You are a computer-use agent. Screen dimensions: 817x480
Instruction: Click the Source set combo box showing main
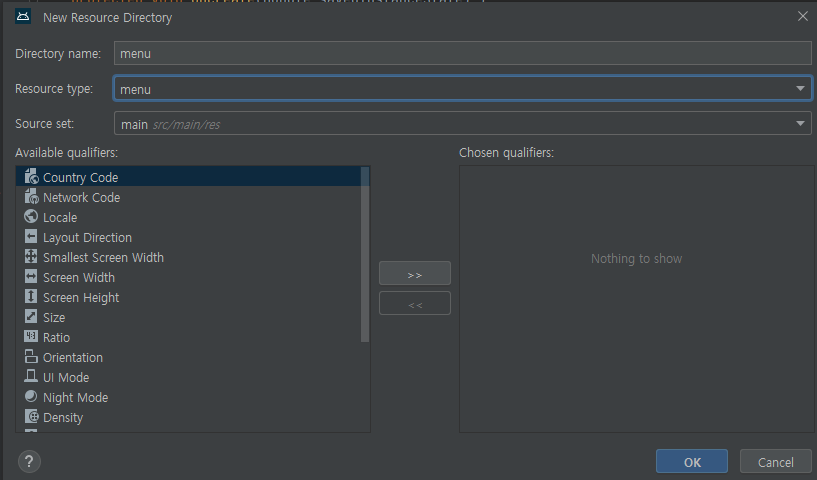click(463, 124)
